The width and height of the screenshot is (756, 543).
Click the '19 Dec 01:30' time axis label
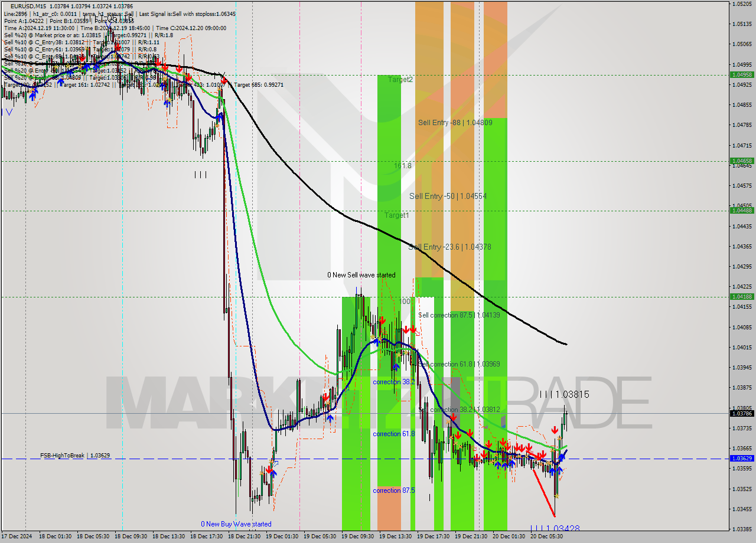282,537
